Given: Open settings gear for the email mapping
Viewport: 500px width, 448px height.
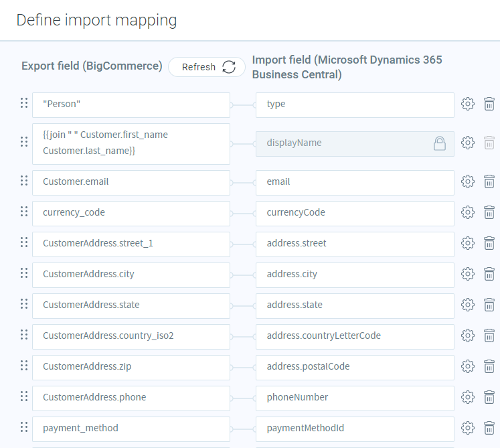Looking at the screenshot, I should click(x=467, y=181).
